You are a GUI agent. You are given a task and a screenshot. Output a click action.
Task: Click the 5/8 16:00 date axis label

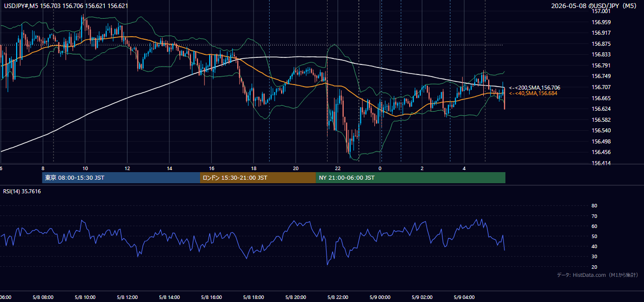click(212, 297)
